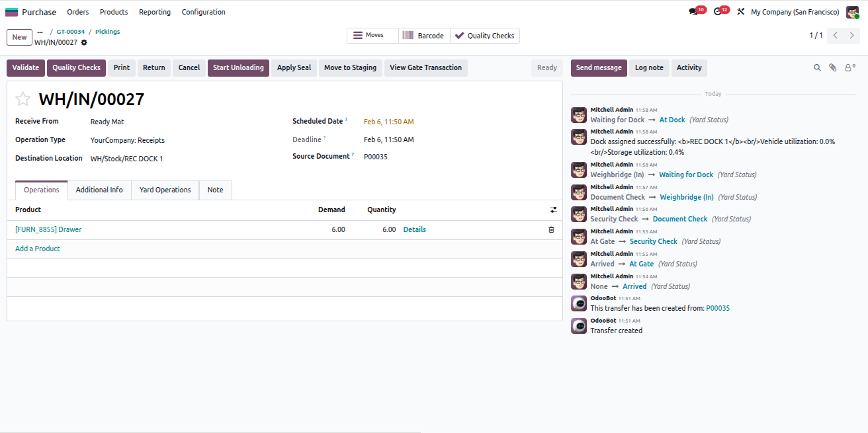Click the Print button
Image resolution: width=868 pixels, height=433 pixels.
[122, 67]
